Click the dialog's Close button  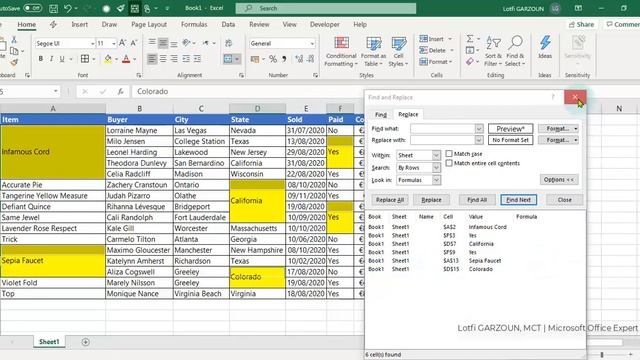point(564,200)
